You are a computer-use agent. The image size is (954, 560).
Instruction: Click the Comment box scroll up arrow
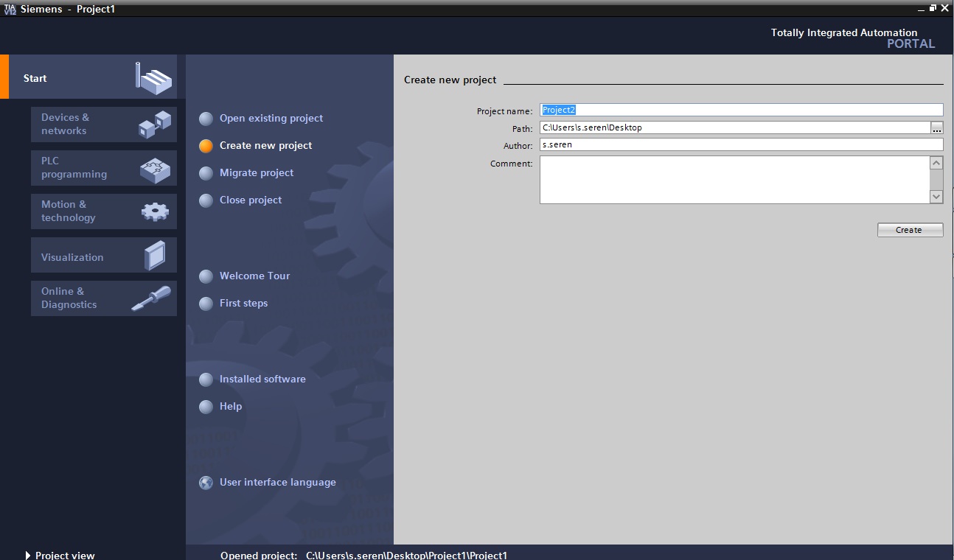[936, 163]
